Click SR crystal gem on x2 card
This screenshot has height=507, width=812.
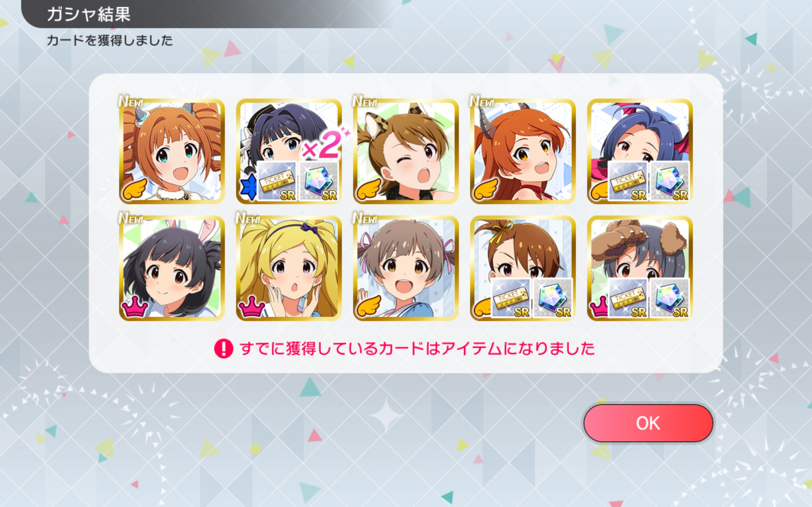point(318,181)
